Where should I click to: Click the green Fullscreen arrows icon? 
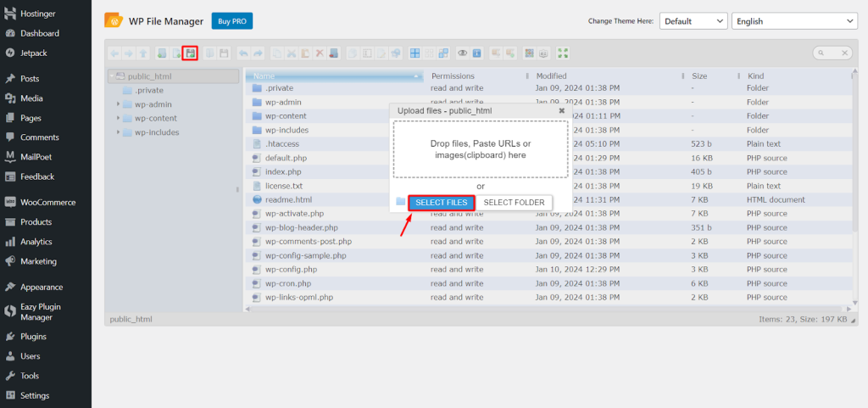[563, 53]
